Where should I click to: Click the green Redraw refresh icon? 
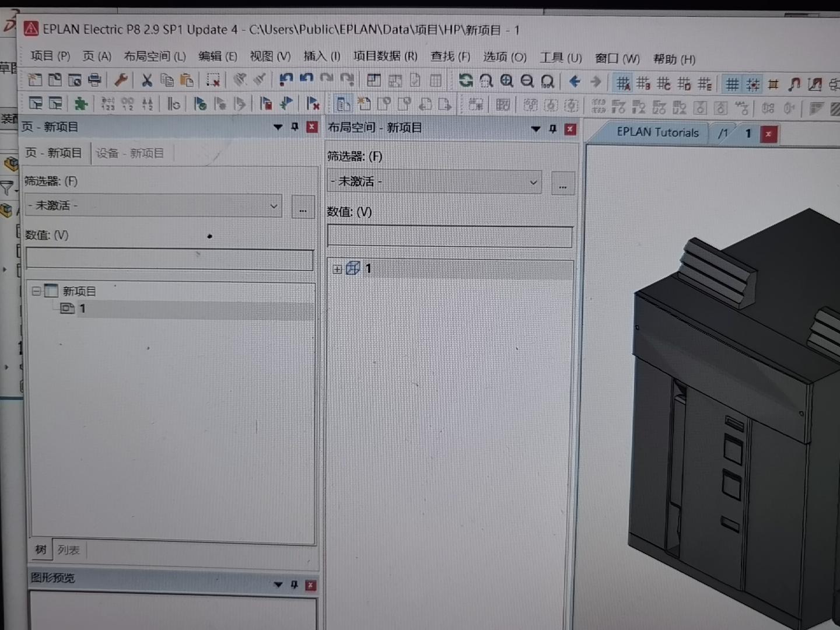466,80
